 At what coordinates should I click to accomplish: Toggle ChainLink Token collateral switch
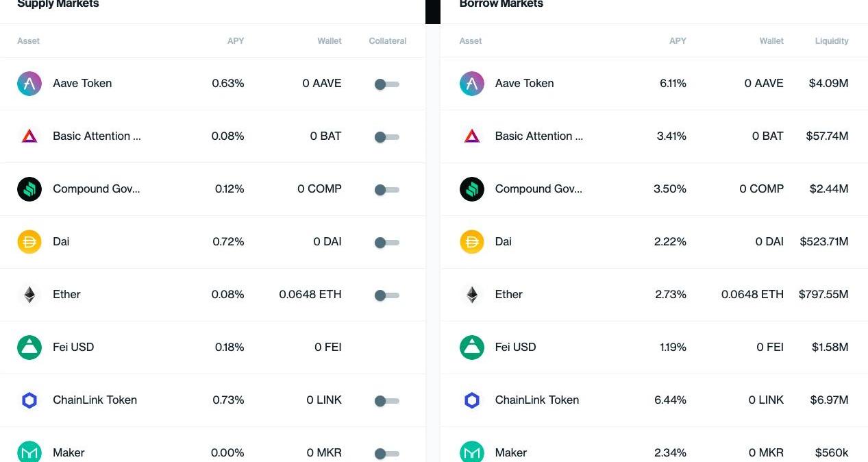pyautogui.click(x=386, y=401)
